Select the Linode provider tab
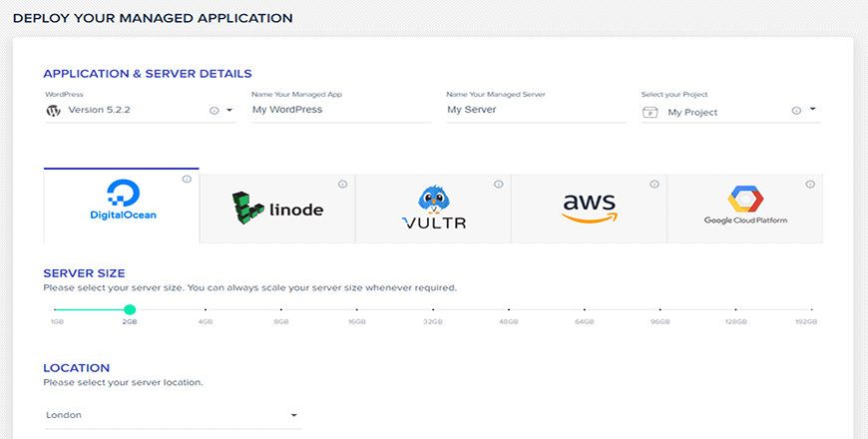This screenshot has height=439, width=868. click(x=277, y=209)
